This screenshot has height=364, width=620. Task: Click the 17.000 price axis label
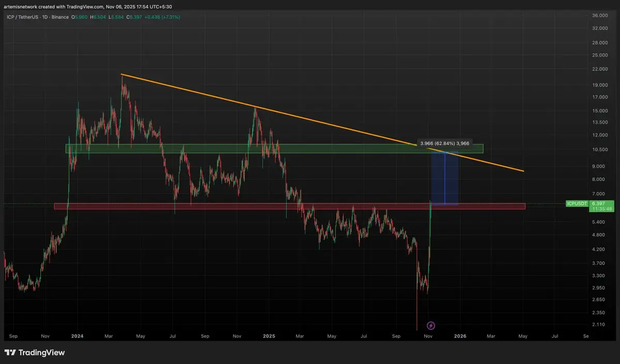(x=599, y=97)
